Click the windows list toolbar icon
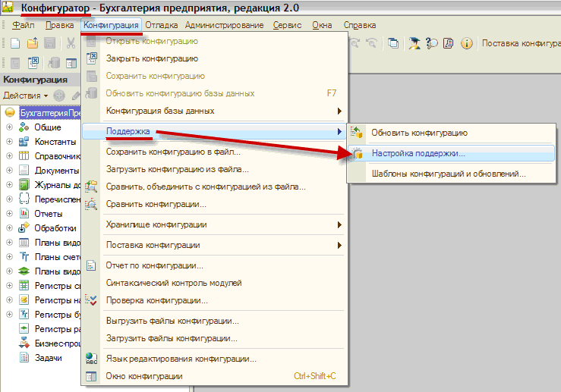 point(393,43)
